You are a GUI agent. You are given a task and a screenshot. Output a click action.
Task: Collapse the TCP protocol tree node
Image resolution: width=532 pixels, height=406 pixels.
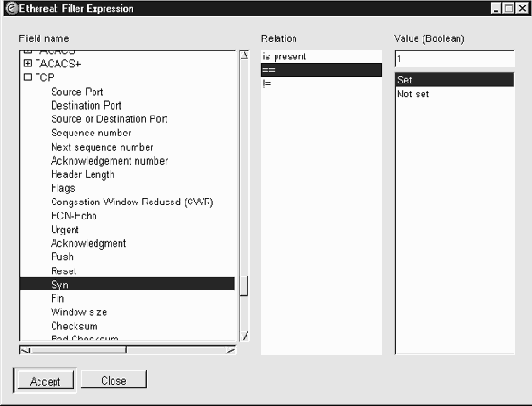pos(28,77)
